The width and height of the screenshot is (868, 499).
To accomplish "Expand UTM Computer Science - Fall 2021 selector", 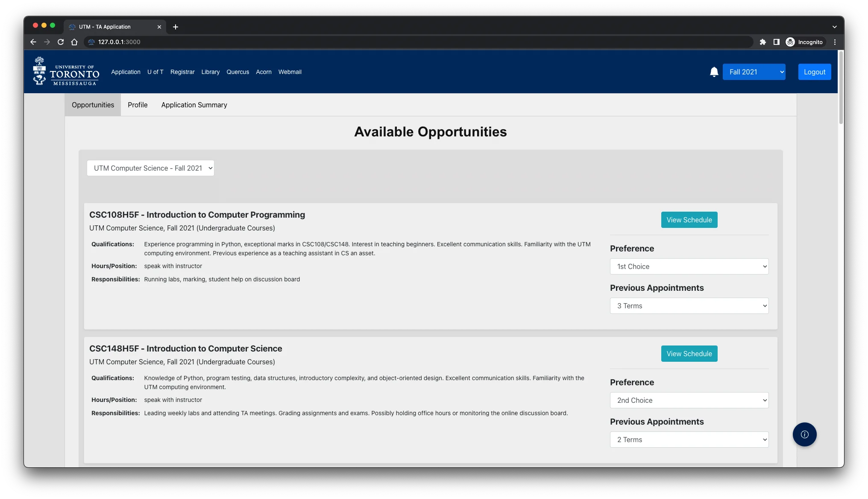I will point(150,168).
